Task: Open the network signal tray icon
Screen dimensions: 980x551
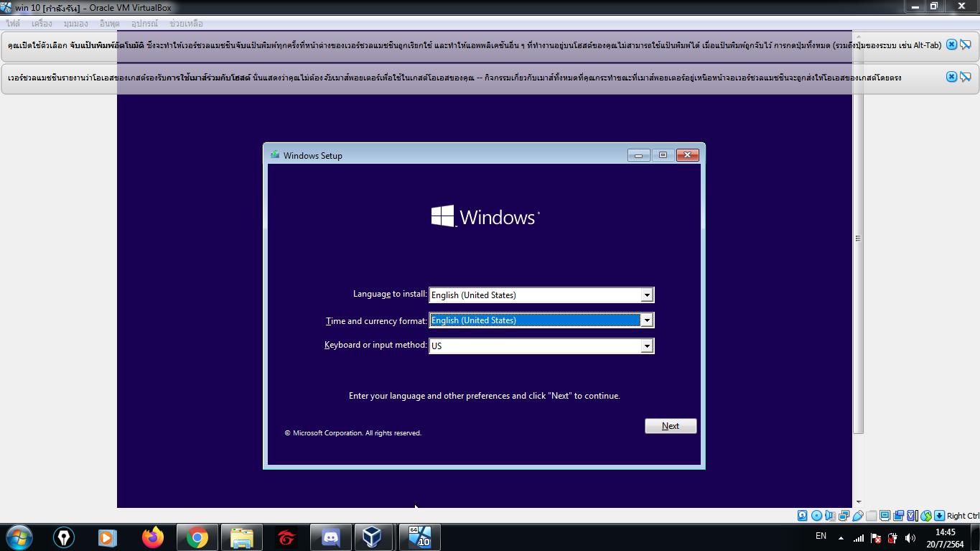Action: click(x=859, y=537)
